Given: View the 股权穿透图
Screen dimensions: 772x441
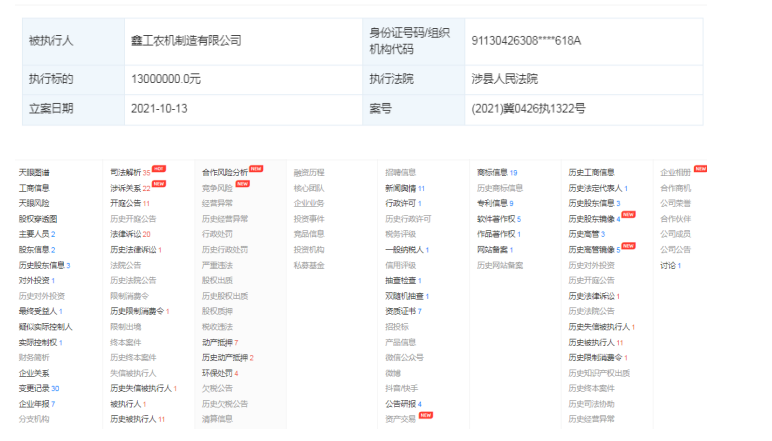Looking at the screenshot, I should click(38, 219).
